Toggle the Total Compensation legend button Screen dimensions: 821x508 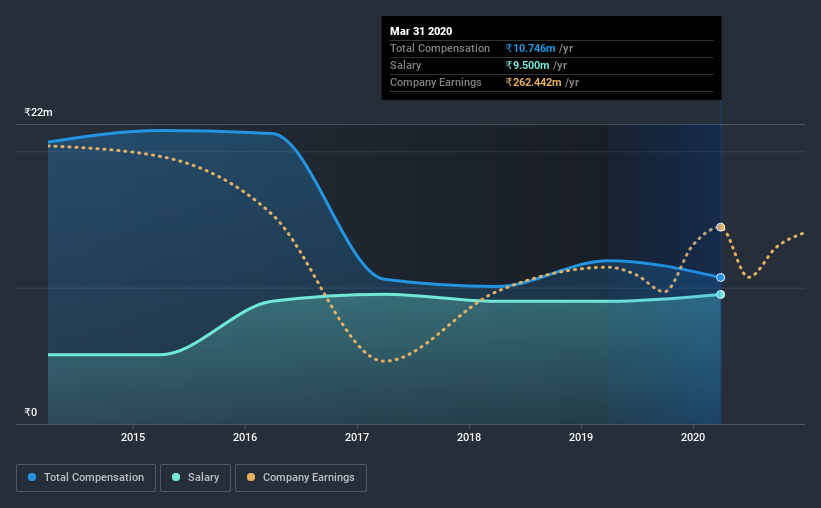pos(86,478)
